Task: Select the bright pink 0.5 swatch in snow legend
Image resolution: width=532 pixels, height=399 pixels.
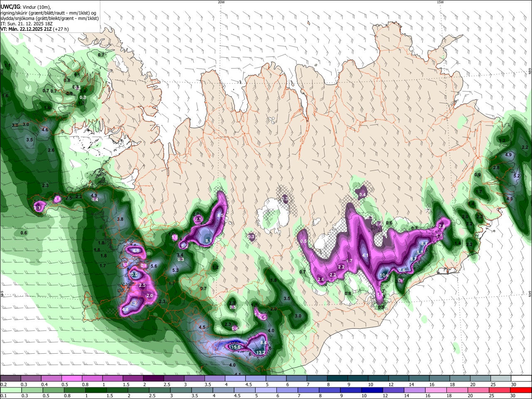Action: coord(71,379)
